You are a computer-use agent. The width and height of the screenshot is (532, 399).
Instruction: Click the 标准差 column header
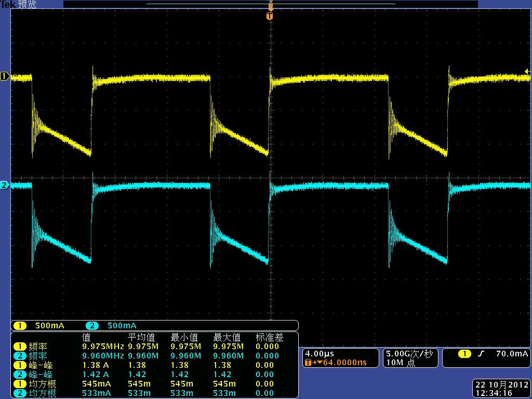tap(270, 338)
